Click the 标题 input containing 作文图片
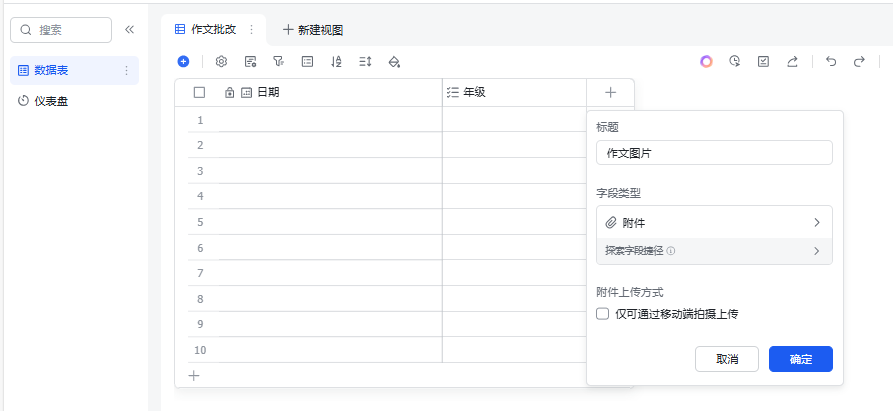This screenshot has height=411, width=893. pos(714,153)
